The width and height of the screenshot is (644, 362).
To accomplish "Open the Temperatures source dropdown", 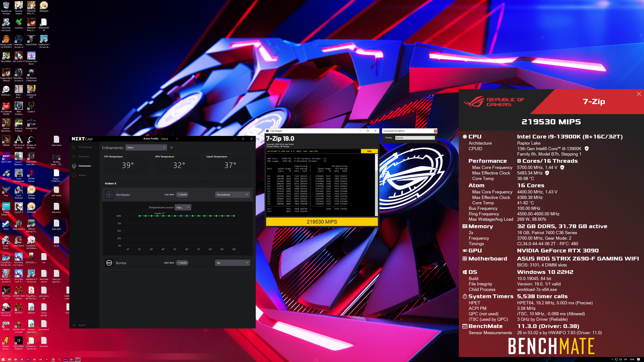I will [x=183, y=207].
